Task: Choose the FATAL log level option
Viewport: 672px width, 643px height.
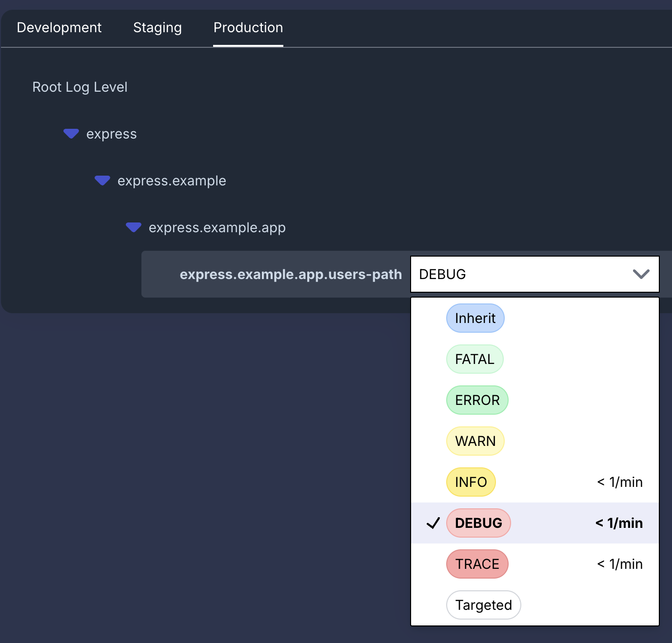Action: [x=475, y=359]
